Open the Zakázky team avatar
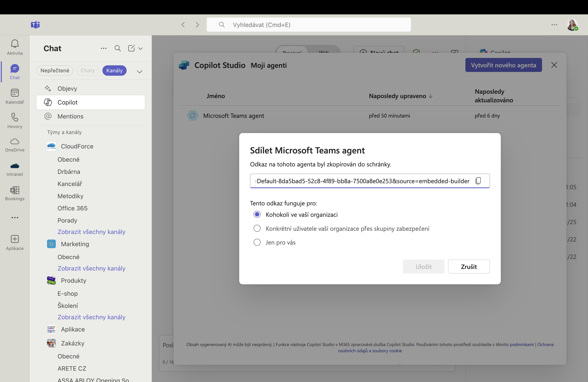Image resolution: width=588 pixels, height=382 pixels. 51,343
